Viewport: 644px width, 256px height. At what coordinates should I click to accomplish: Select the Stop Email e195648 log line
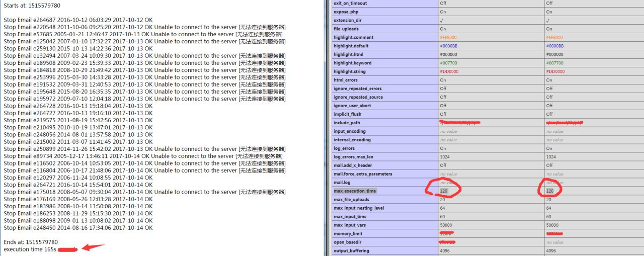click(x=145, y=92)
